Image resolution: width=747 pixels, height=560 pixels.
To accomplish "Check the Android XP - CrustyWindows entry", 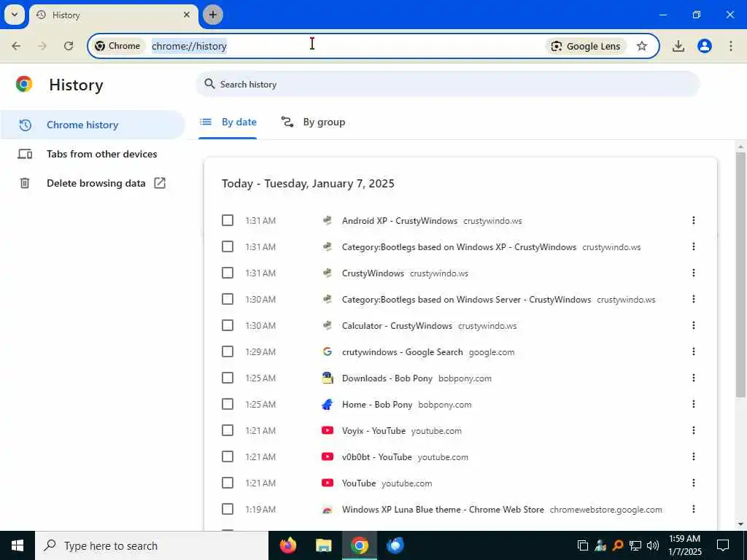I will (228, 220).
